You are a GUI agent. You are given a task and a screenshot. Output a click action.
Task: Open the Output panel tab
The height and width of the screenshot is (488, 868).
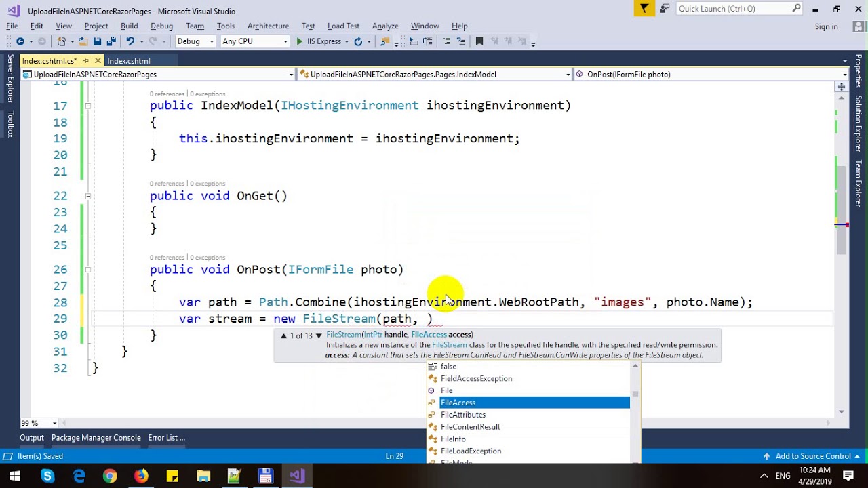point(32,438)
